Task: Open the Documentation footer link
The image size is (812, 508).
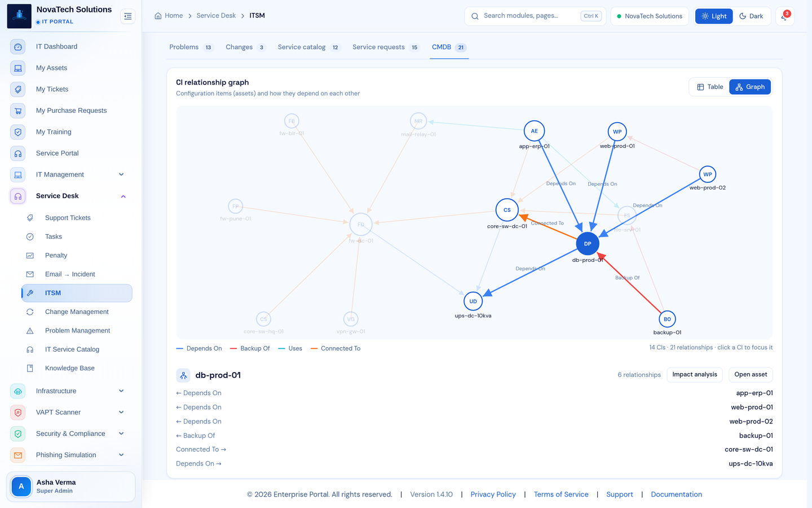Action: 676,494
